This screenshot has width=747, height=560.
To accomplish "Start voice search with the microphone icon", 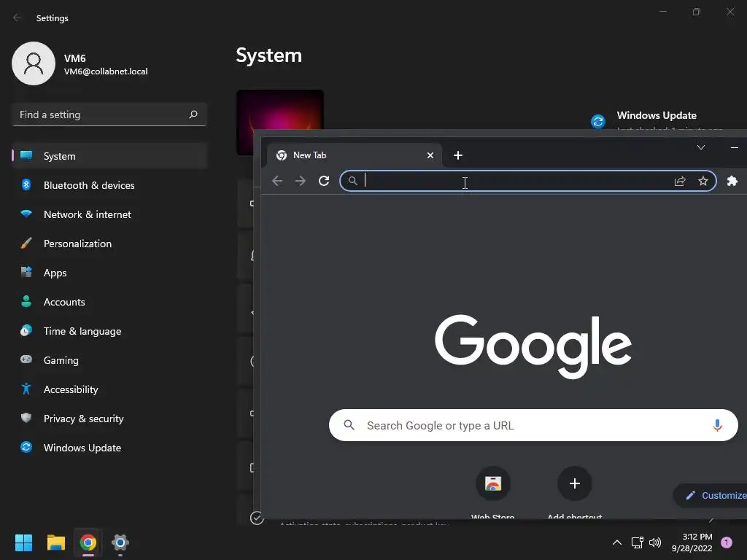I will coord(717,425).
